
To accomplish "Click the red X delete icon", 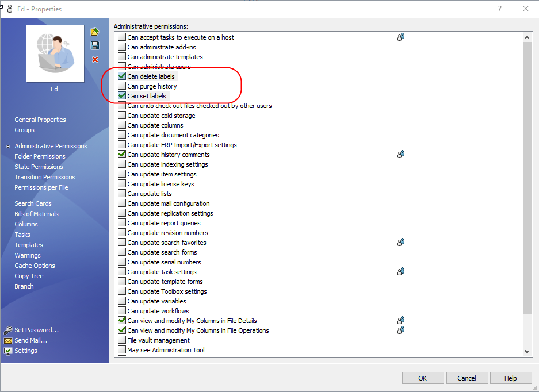I will [95, 60].
